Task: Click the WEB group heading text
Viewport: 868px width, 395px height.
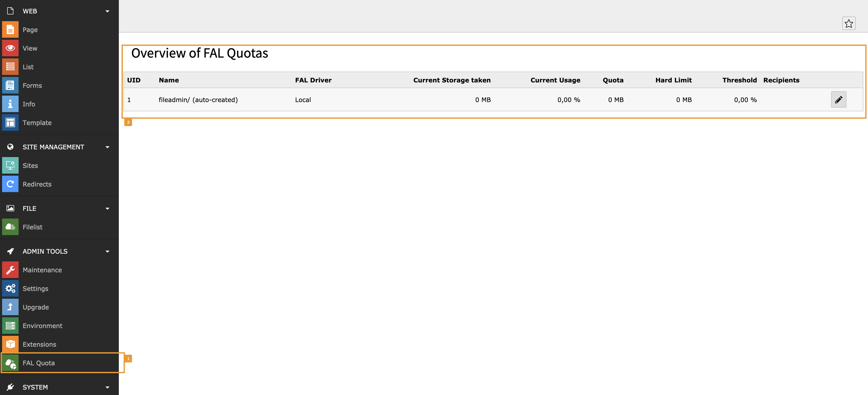Action: pos(30,11)
